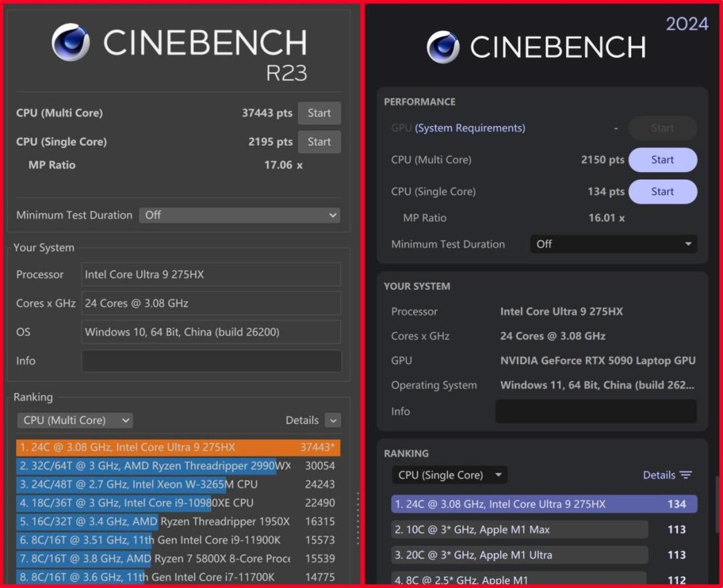The height and width of the screenshot is (588, 723).
Task: Click the Cinebench R23 sphere logo
Action: (70, 42)
